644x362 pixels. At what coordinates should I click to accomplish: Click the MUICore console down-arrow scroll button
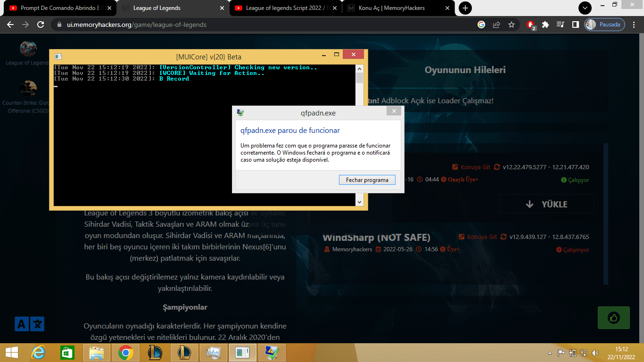click(x=360, y=202)
